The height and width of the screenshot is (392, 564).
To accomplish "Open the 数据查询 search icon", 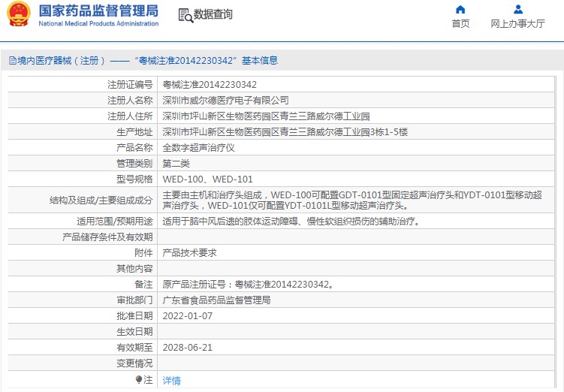I will pyautogui.click(x=185, y=15).
